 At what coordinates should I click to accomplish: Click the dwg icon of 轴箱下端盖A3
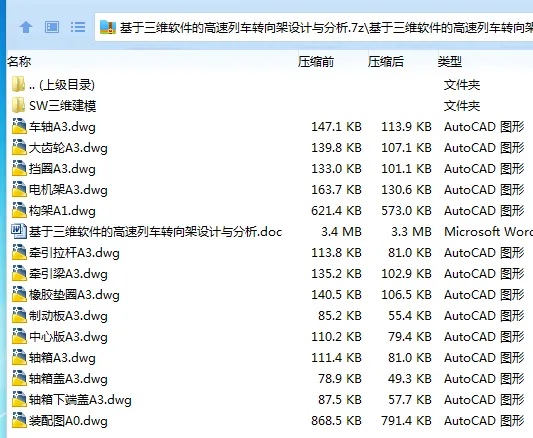click(19, 400)
